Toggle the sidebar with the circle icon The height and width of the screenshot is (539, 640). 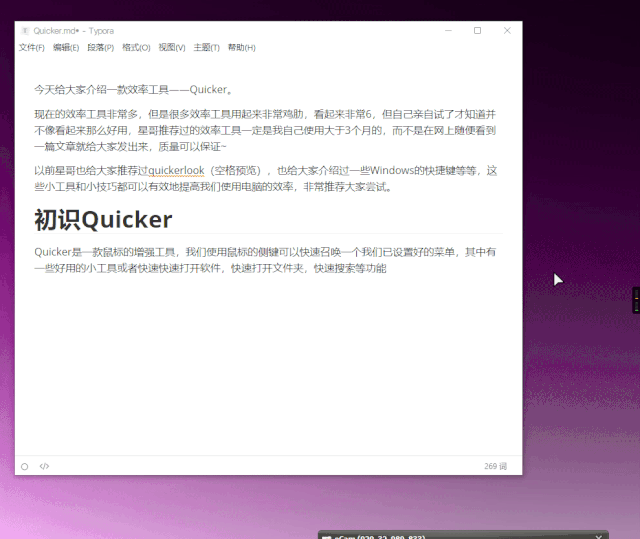click(x=24, y=466)
